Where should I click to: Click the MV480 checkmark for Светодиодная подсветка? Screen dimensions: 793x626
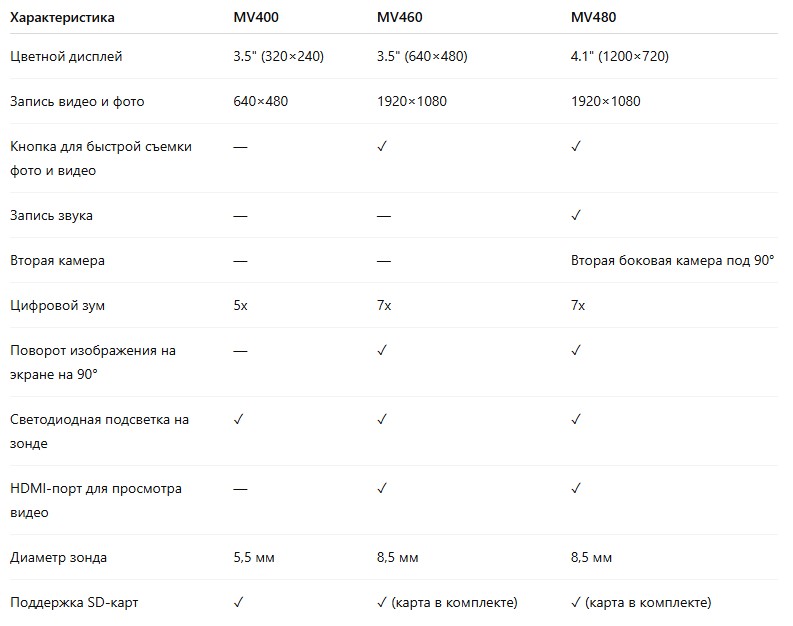click(x=576, y=420)
